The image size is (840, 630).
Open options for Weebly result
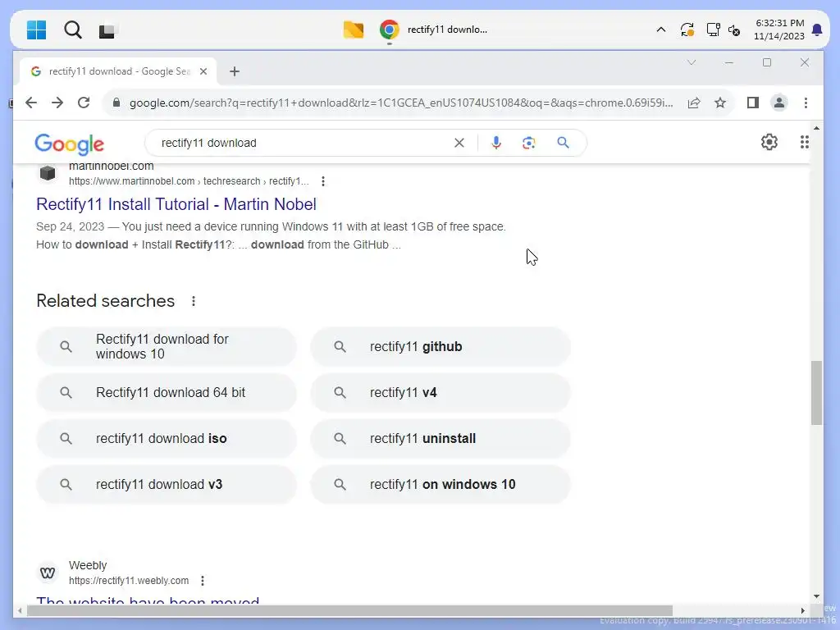point(203,581)
